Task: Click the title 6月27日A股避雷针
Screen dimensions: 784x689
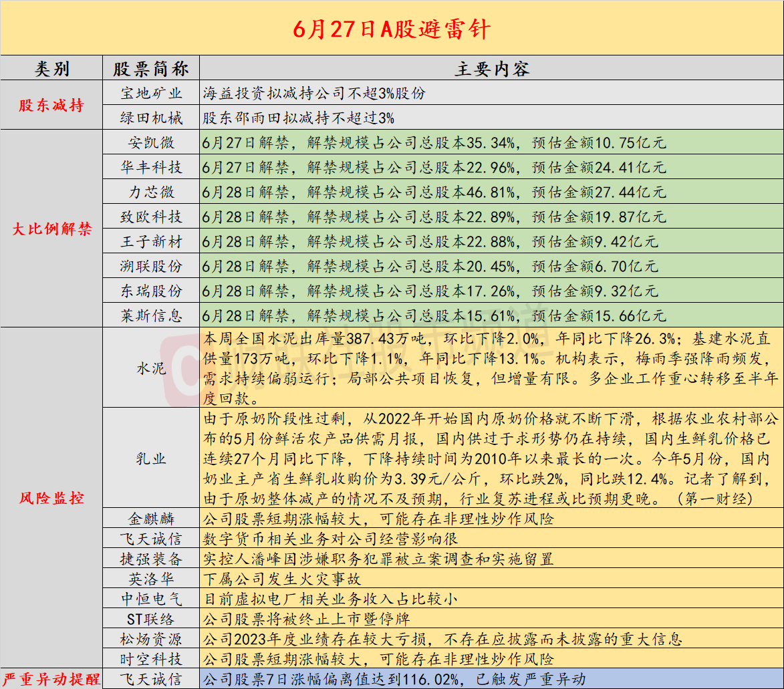Action: (392, 29)
